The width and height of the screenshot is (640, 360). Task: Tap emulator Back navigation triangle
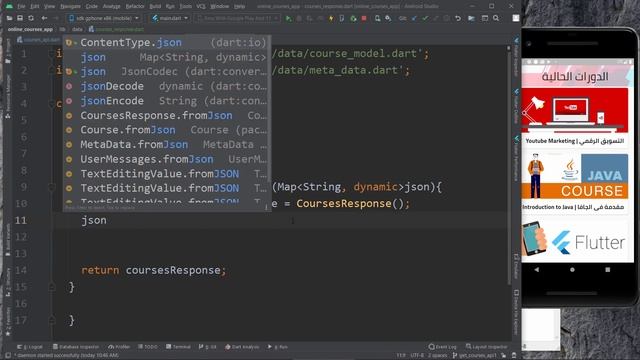coord(537,270)
